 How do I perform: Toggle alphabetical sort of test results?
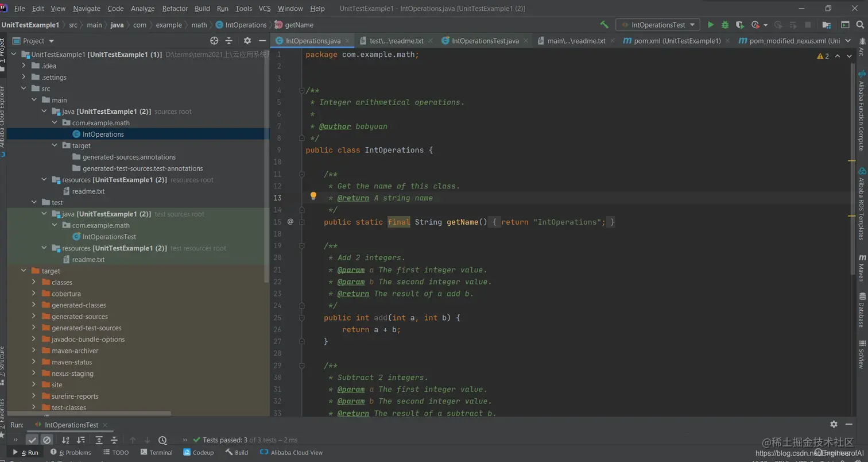pyautogui.click(x=65, y=440)
